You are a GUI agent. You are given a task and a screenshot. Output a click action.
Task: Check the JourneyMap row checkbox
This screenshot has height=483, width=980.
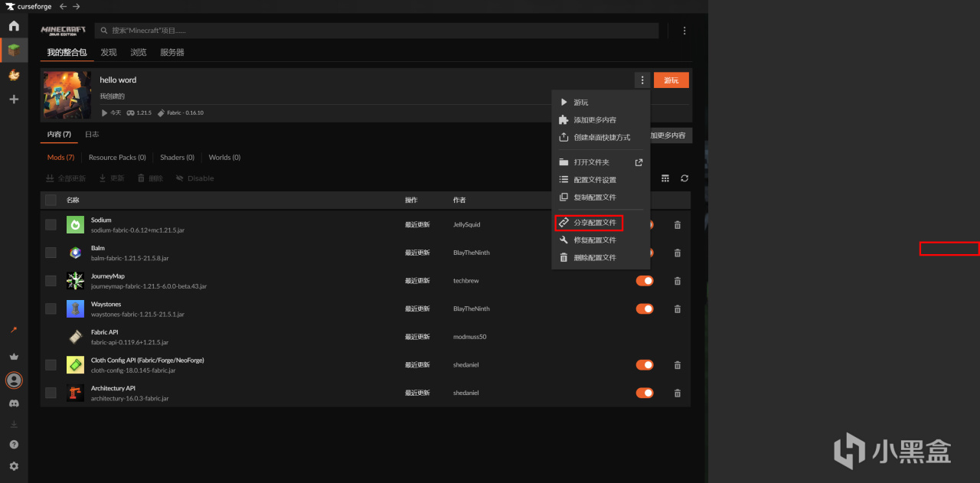click(x=51, y=281)
